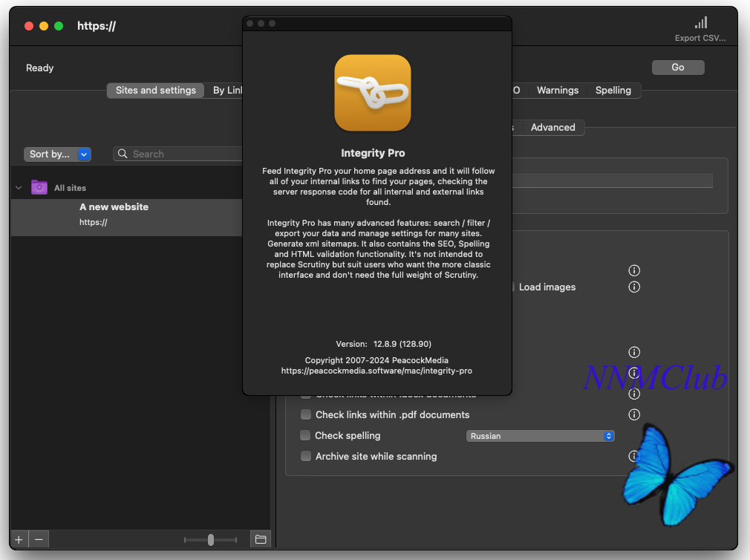Enable Archive site while scanning checkbox
This screenshot has width=750, height=560.
pos(306,456)
